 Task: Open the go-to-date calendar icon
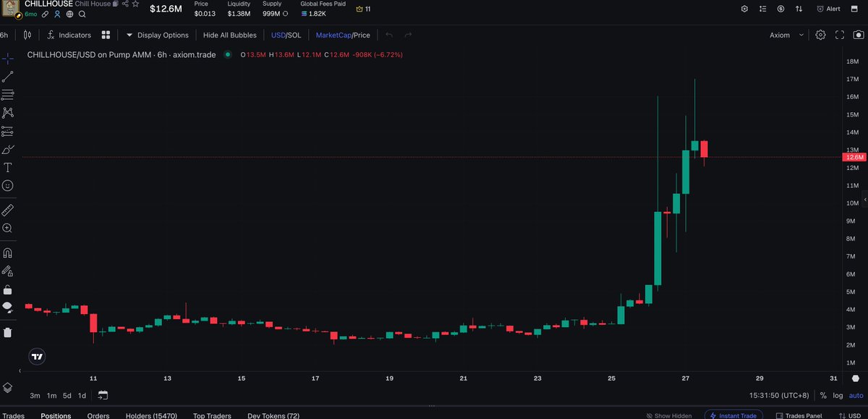point(103,395)
